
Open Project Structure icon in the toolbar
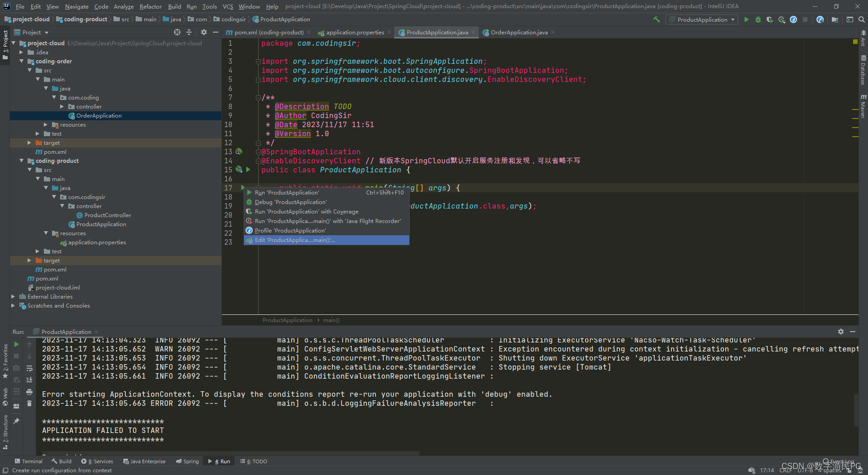pyautogui.click(x=835, y=19)
